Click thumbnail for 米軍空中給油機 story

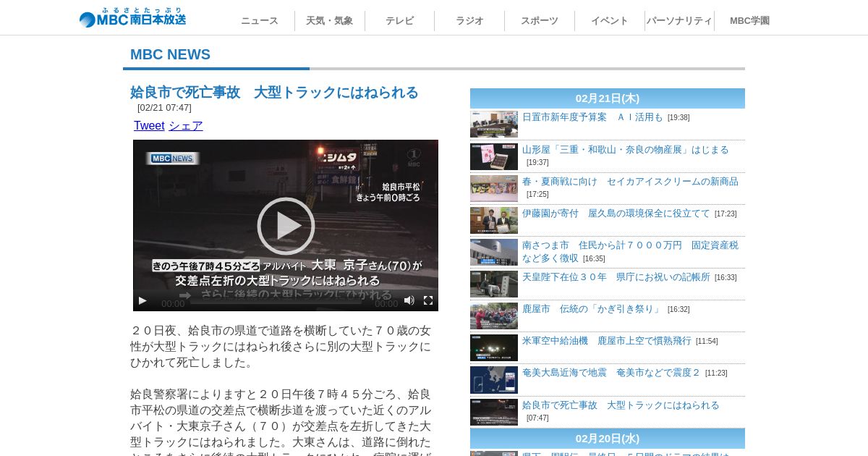tap(494, 347)
